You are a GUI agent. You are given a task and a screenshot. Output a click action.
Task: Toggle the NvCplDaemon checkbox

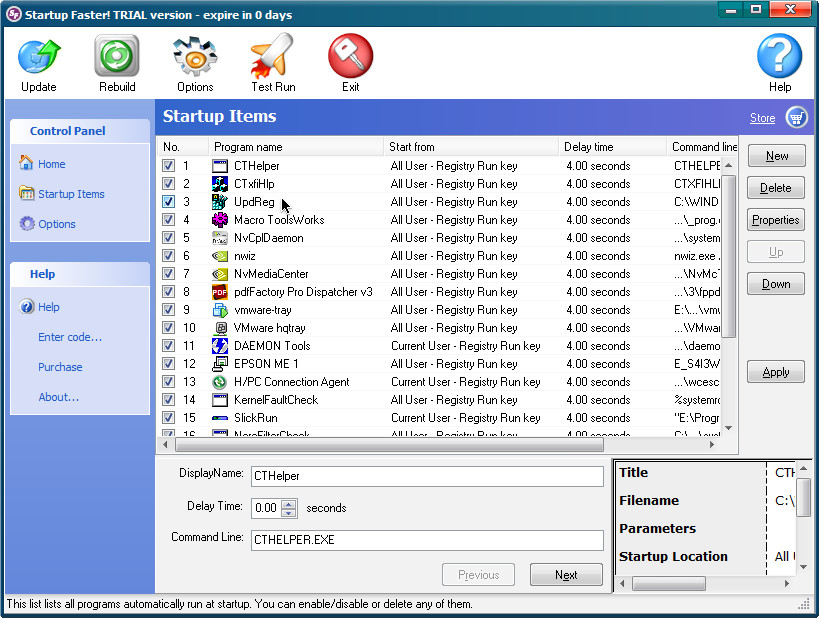point(168,238)
